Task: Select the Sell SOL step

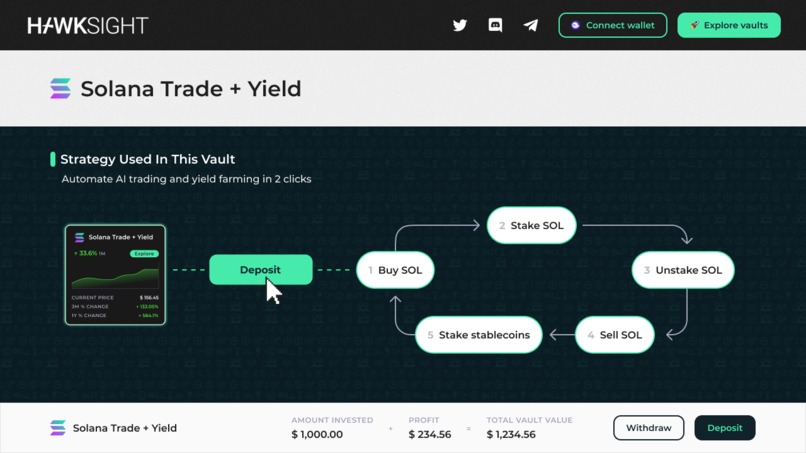Action: 615,335
